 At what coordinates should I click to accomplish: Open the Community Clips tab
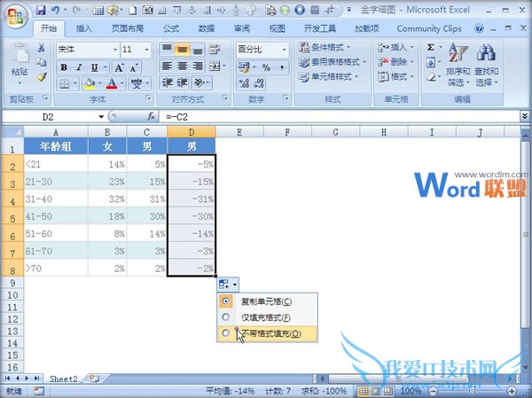coord(429,28)
